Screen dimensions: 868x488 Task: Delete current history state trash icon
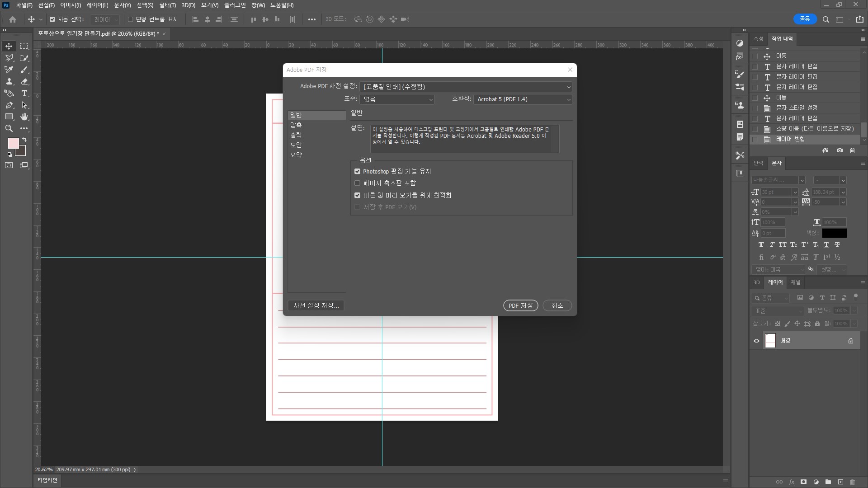click(x=852, y=150)
